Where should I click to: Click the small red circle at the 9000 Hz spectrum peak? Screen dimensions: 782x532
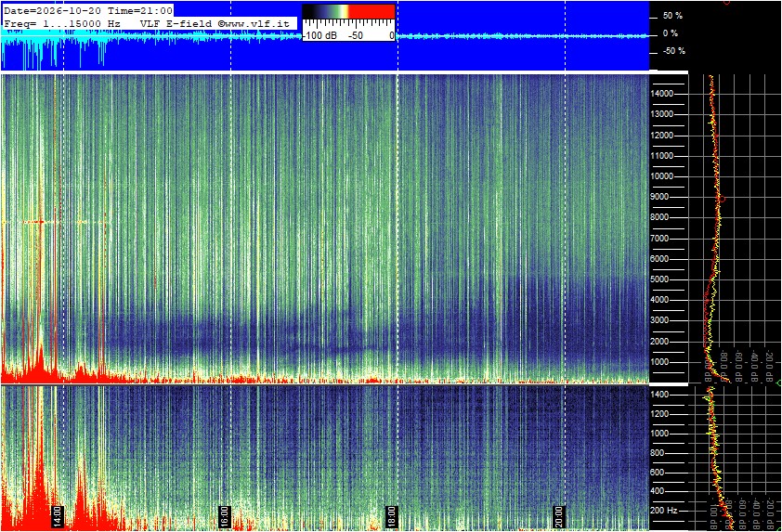(721, 199)
